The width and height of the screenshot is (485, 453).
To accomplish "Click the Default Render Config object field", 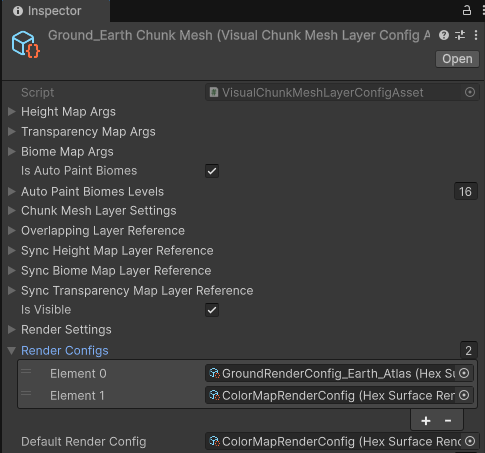I will click(x=342, y=441).
